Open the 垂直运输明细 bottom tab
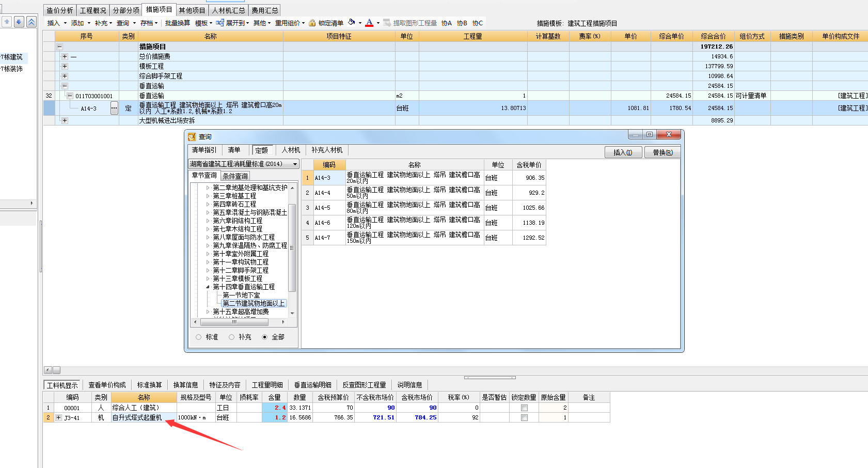868x468 pixels. [313, 385]
